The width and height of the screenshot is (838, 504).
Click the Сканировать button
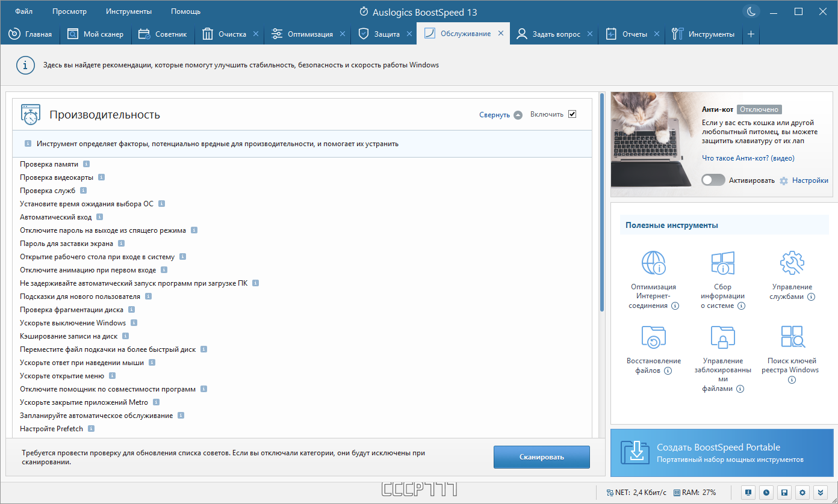542,457
